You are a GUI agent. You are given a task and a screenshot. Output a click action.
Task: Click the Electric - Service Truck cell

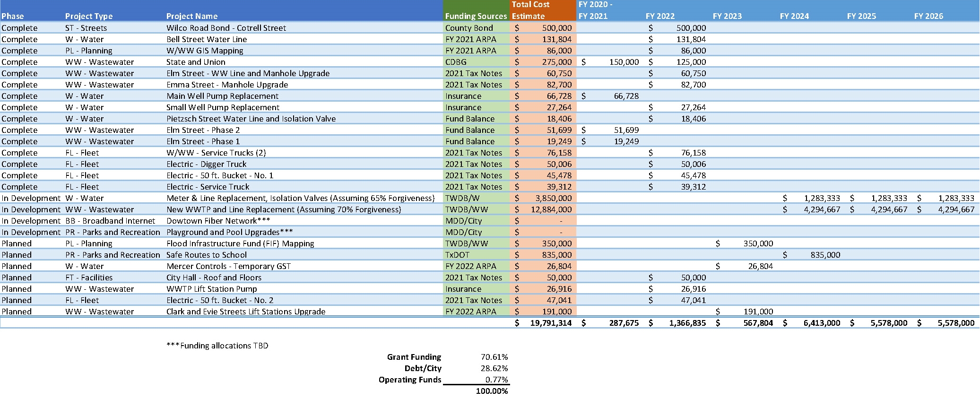pyautogui.click(x=208, y=187)
